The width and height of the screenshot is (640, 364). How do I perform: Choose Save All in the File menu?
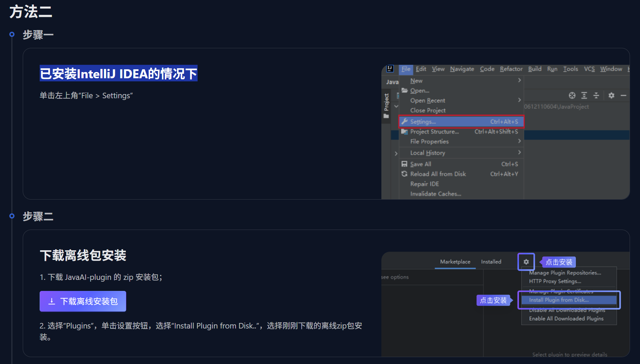(461, 164)
